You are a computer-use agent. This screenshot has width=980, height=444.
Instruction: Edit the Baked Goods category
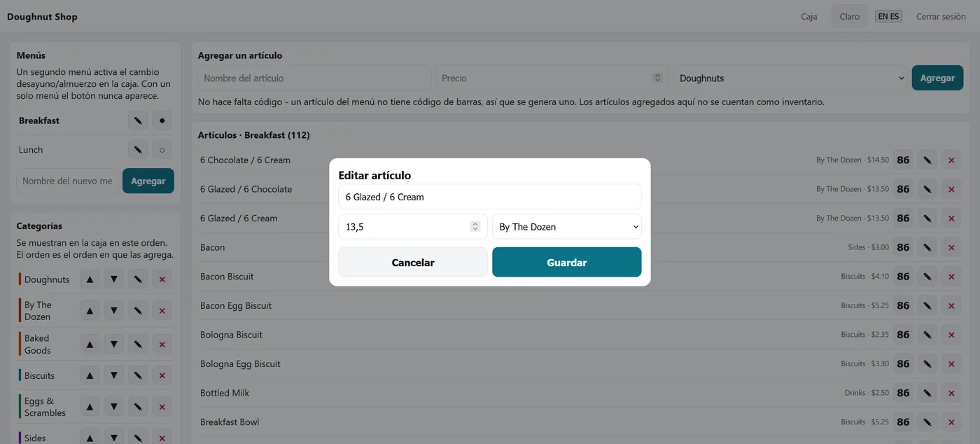click(x=138, y=344)
